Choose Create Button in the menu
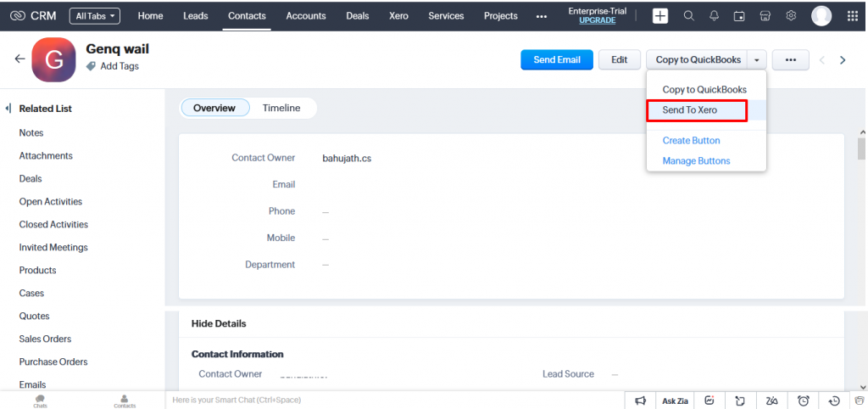868x409 pixels. [x=692, y=141]
